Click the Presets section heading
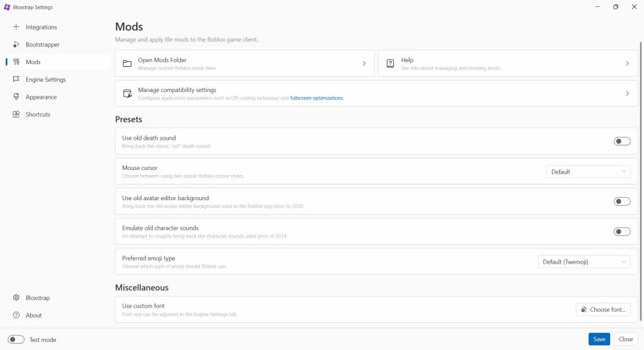This screenshot has height=350, width=644. (128, 119)
